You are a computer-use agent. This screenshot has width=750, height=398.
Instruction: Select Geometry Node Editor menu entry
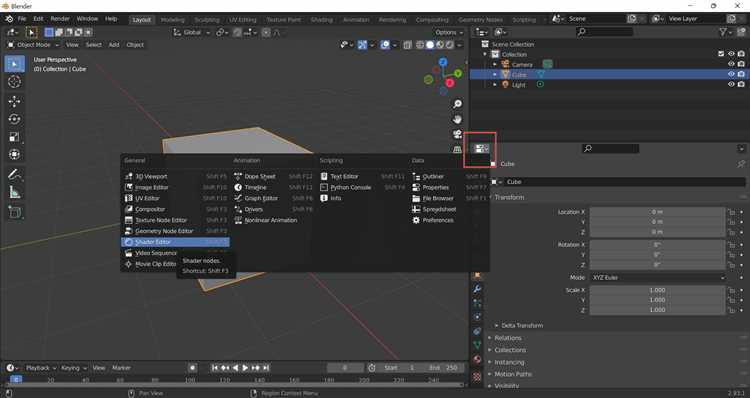pos(175,231)
